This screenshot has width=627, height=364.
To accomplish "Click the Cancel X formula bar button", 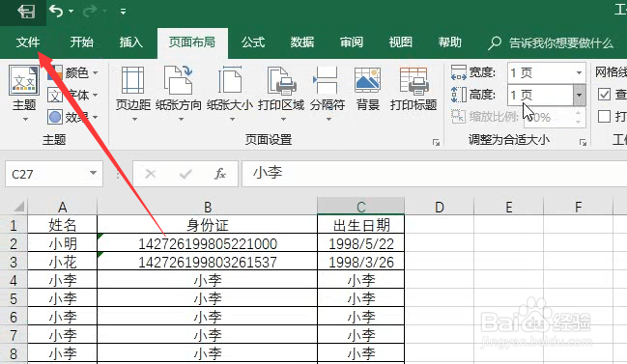I will 151,174.
